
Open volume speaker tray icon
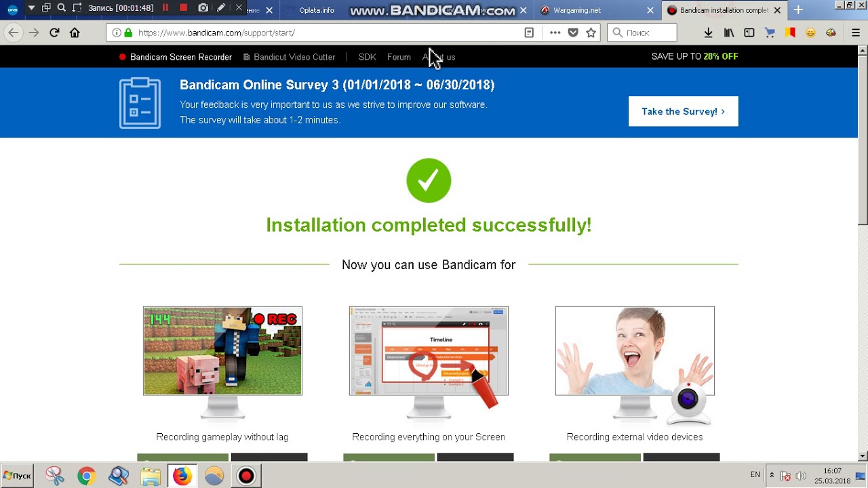[801, 476]
